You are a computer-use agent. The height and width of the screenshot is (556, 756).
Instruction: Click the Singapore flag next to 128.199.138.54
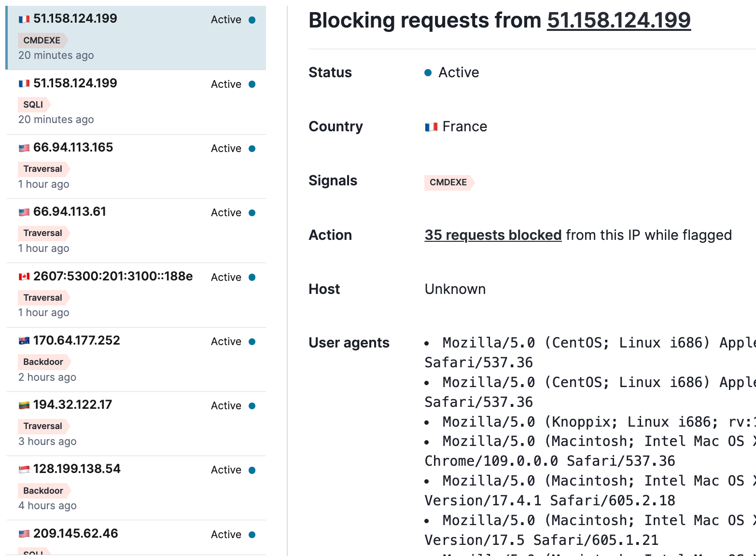(24, 469)
